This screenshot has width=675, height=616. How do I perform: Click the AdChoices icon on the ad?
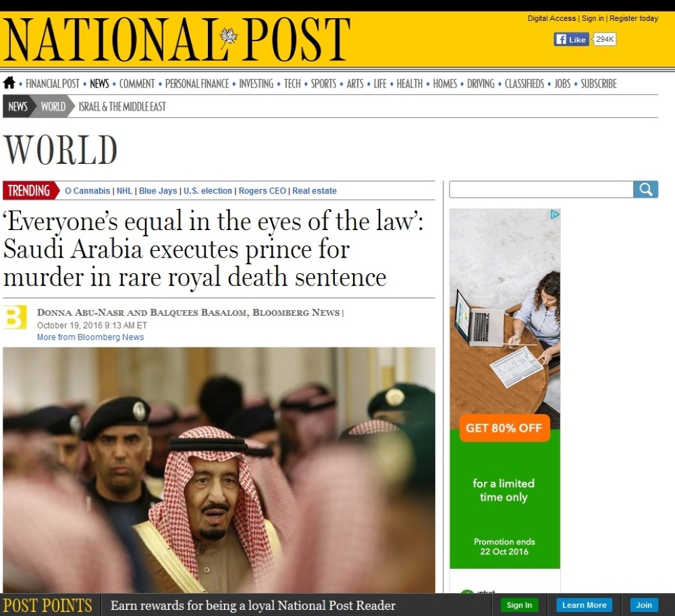[x=555, y=215]
